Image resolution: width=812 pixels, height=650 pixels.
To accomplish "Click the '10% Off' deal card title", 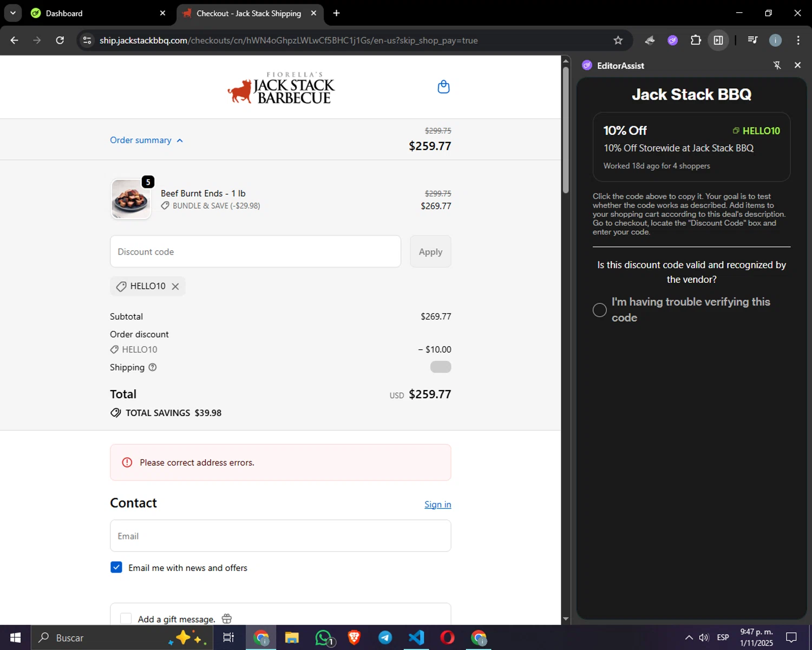I will (x=625, y=131).
